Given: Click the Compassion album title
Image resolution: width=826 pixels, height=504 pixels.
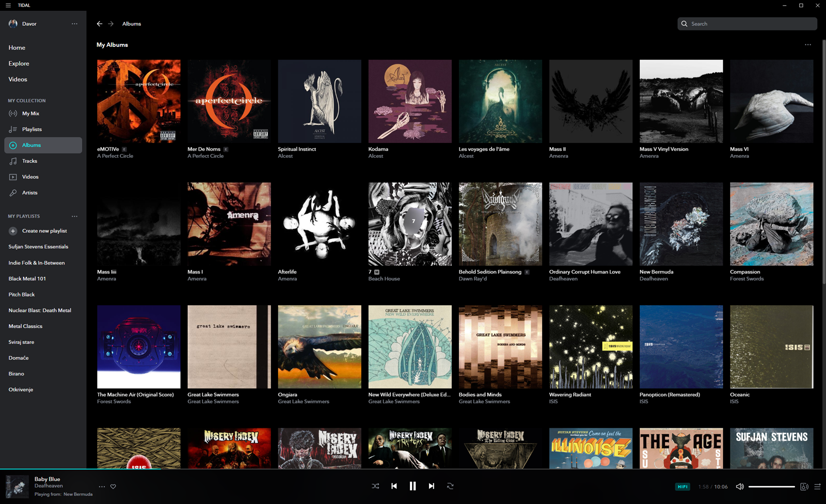Looking at the screenshot, I should (x=745, y=272).
